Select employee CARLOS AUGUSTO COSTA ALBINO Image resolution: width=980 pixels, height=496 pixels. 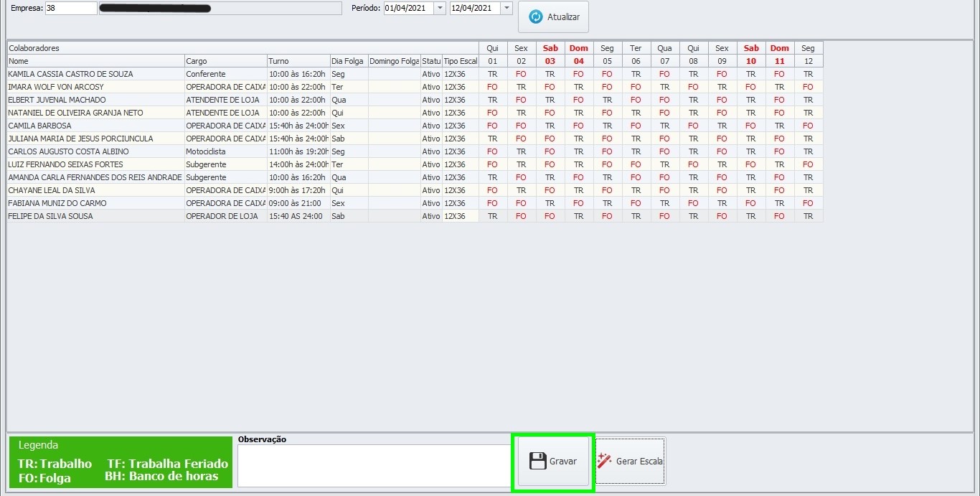[68, 151]
